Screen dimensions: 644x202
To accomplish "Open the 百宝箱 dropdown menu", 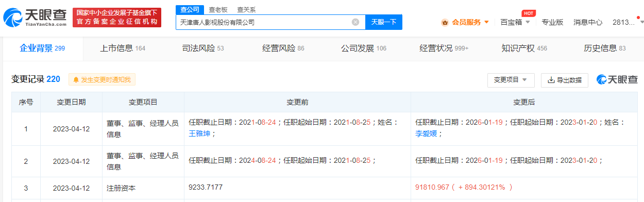I will (x=515, y=22).
